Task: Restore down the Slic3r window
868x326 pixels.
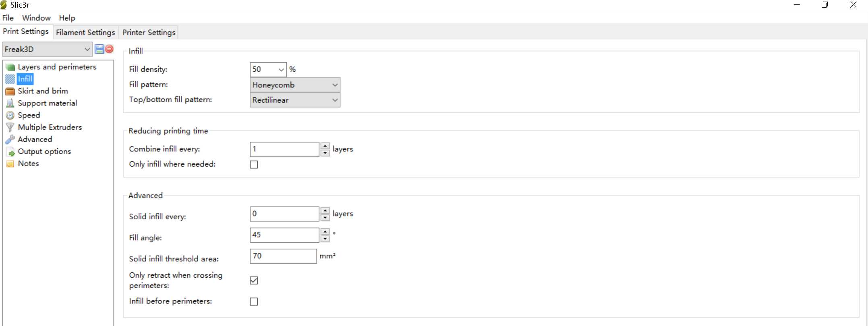Action: pos(824,5)
